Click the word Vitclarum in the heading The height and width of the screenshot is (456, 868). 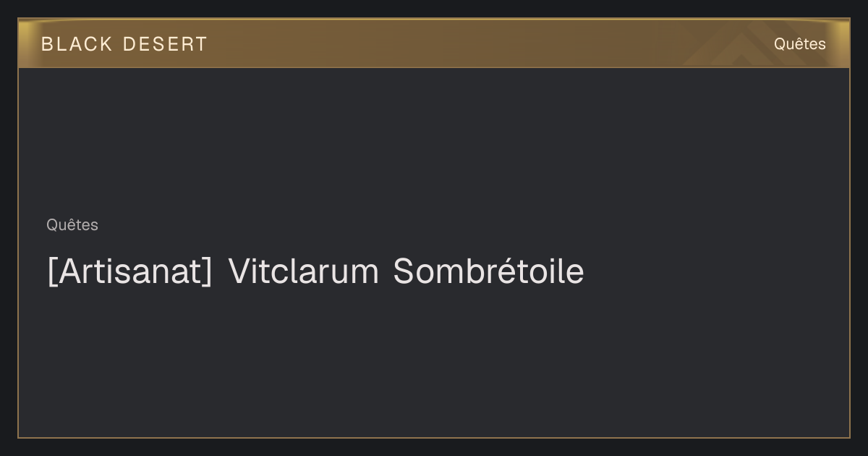click(304, 271)
